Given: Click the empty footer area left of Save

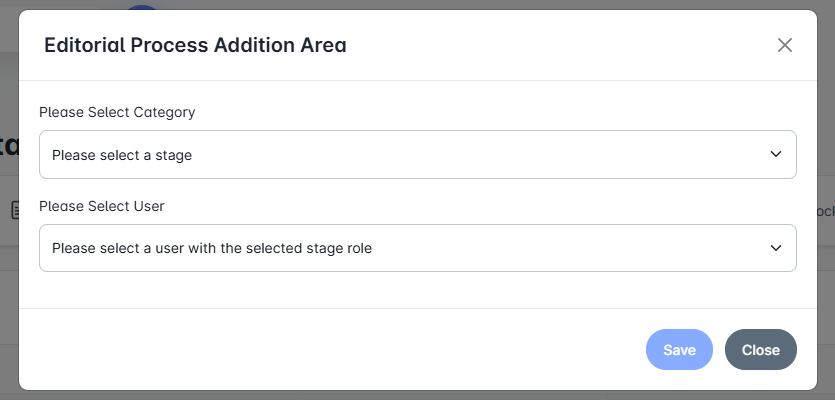Looking at the screenshot, I should click(x=330, y=350).
